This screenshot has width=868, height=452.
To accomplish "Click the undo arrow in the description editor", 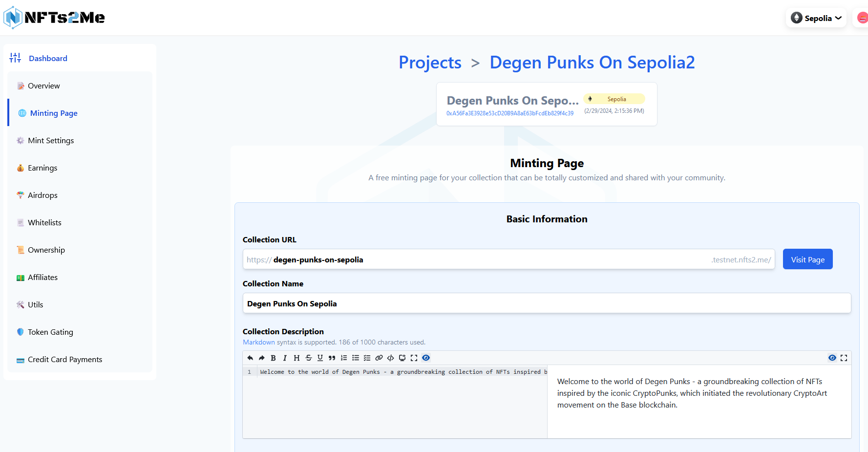I will [x=250, y=358].
